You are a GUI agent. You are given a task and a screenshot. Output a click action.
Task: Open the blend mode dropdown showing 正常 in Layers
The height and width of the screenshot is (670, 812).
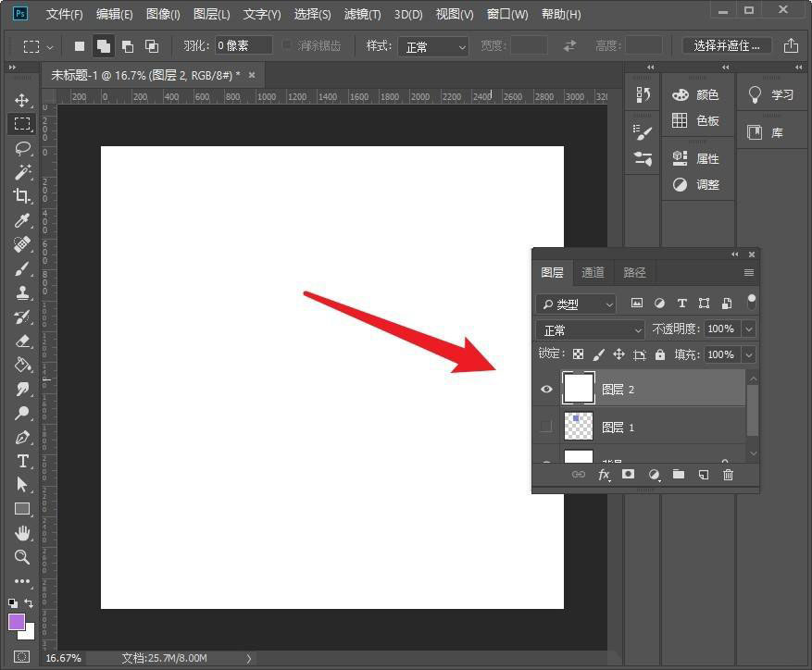tap(590, 329)
